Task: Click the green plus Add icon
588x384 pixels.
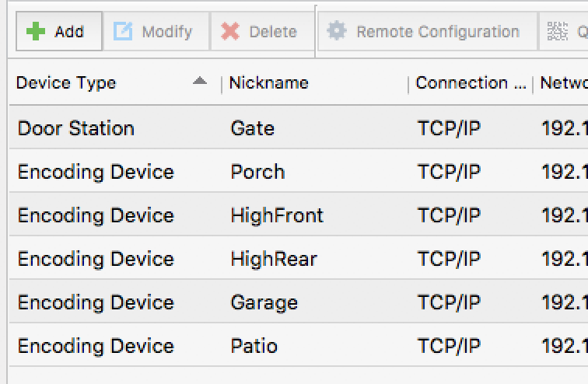Action: coord(36,32)
